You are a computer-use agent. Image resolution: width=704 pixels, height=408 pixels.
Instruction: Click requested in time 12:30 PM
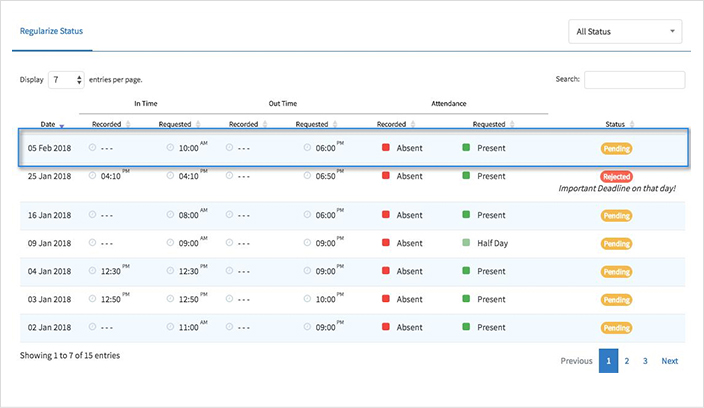tap(193, 270)
